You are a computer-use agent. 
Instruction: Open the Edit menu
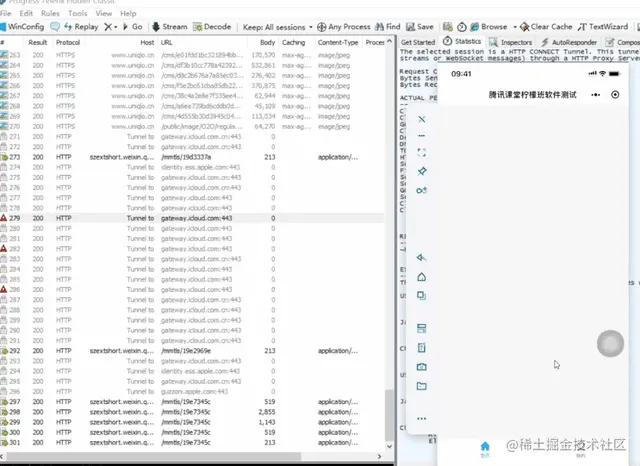[x=26, y=13]
